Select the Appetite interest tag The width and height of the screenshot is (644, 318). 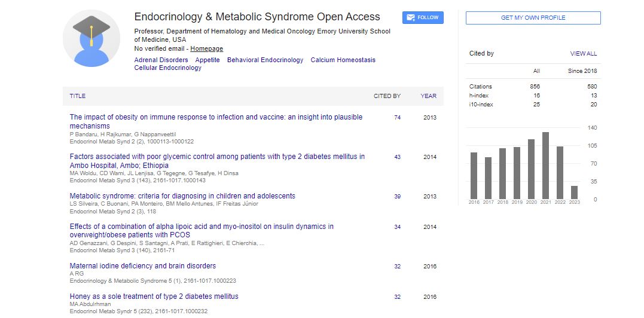tap(207, 60)
